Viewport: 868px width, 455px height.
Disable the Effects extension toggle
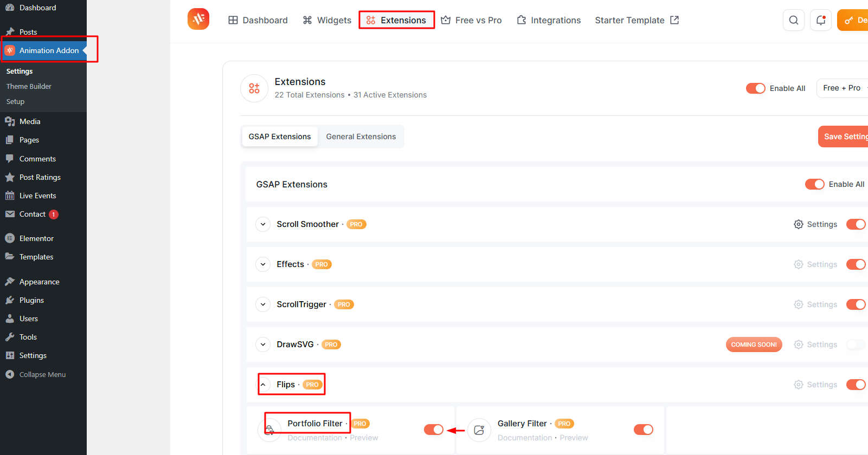856,264
